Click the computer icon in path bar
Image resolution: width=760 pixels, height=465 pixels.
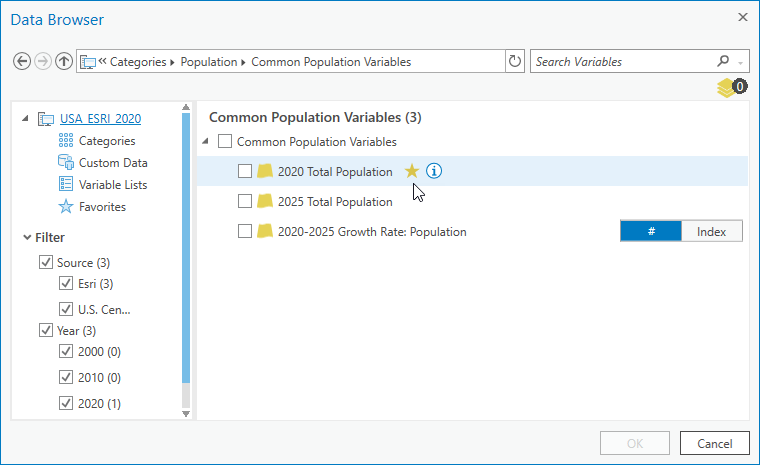pyautogui.click(x=88, y=62)
